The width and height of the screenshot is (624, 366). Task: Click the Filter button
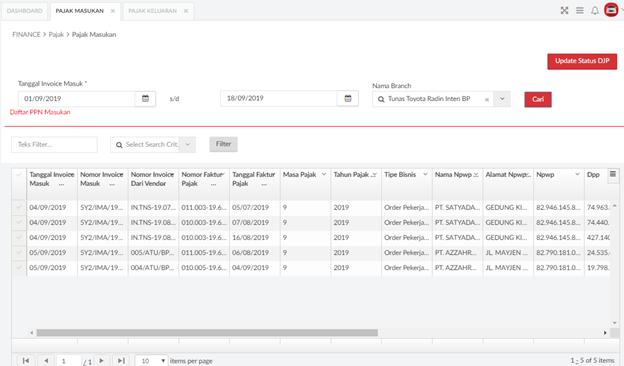pos(224,144)
